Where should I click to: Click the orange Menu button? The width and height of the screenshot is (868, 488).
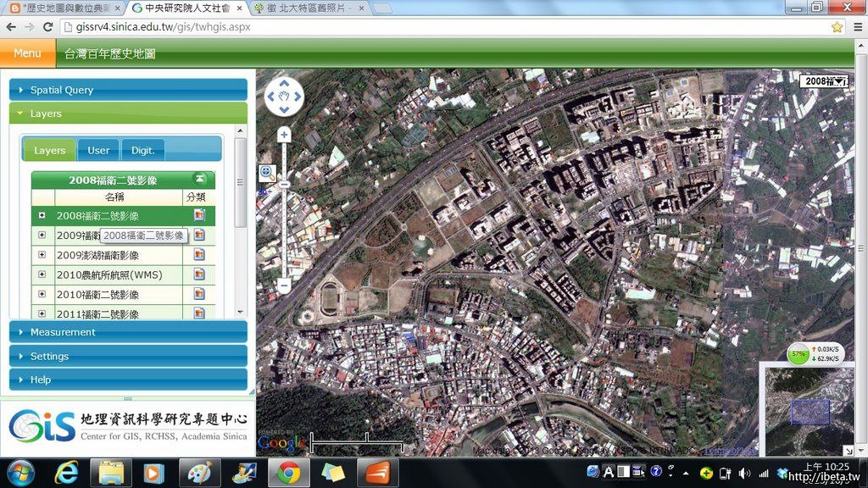click(x=27, y=53)
